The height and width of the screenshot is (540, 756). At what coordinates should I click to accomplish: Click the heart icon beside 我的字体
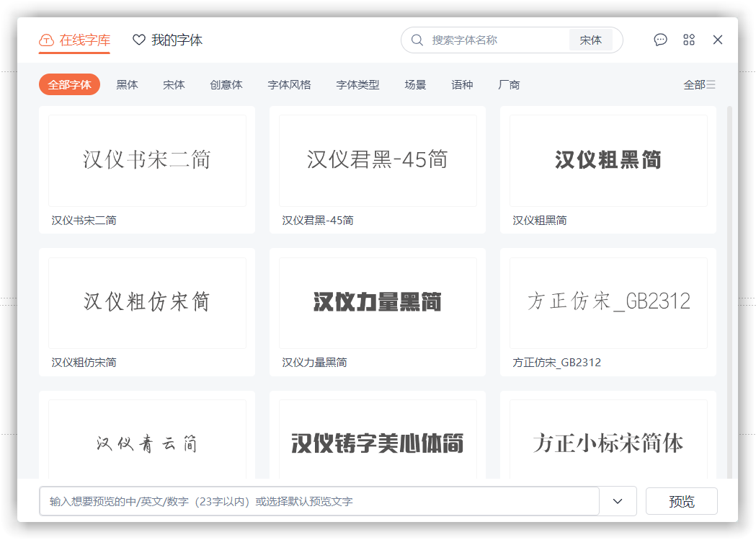(139, 40)
